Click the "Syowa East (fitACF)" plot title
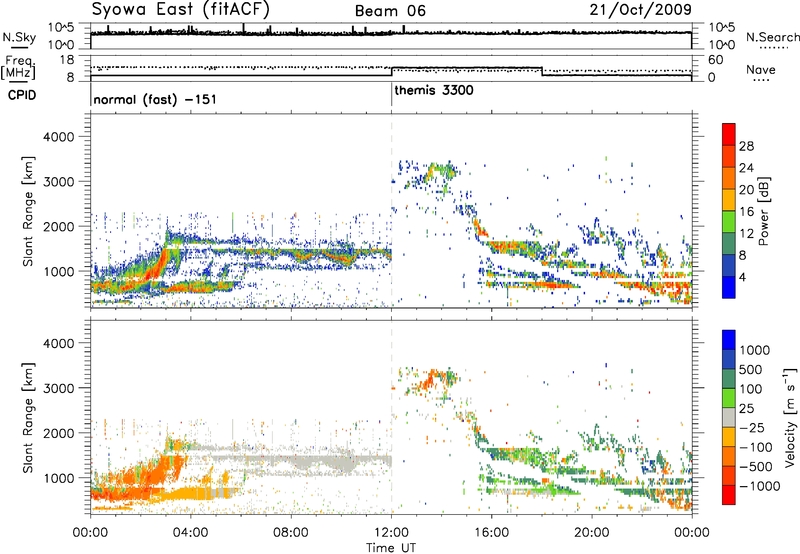 coord(181,9)
